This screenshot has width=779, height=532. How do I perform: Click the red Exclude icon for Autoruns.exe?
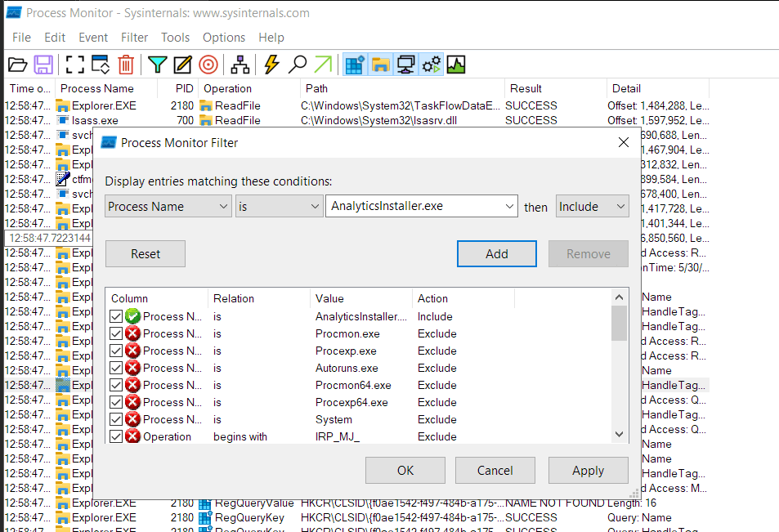pyautogui.click(x=132, y=368)
